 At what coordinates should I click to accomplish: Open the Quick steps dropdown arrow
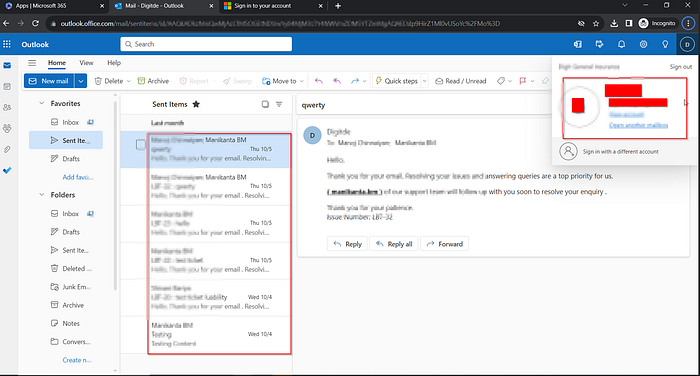(425, 81)
